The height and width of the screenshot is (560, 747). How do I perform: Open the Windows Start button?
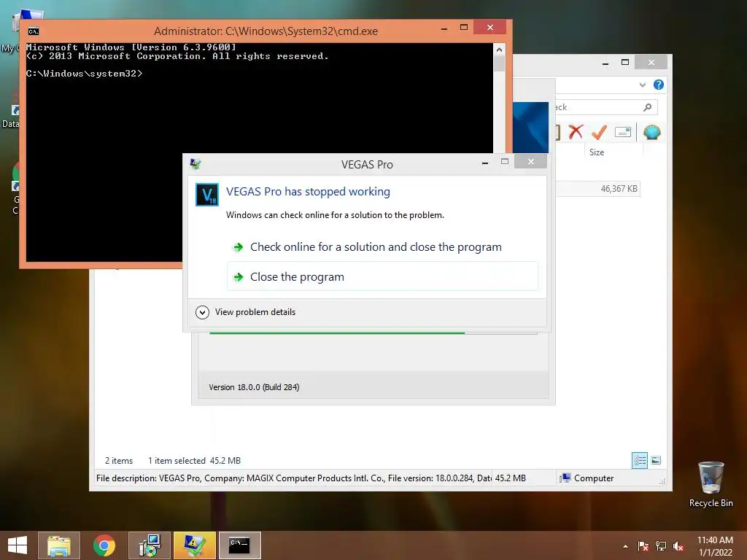(18, 545)
